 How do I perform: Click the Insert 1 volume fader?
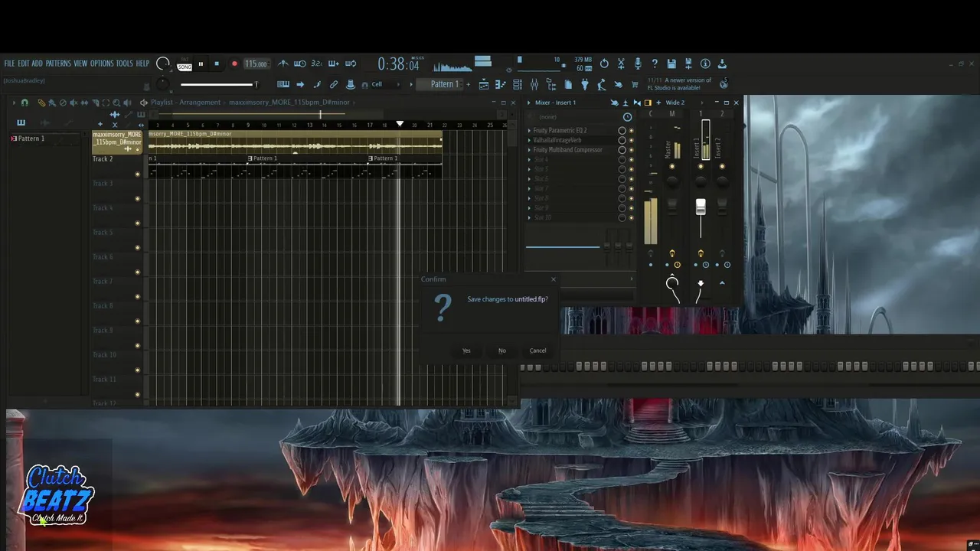tap(701, 207)
